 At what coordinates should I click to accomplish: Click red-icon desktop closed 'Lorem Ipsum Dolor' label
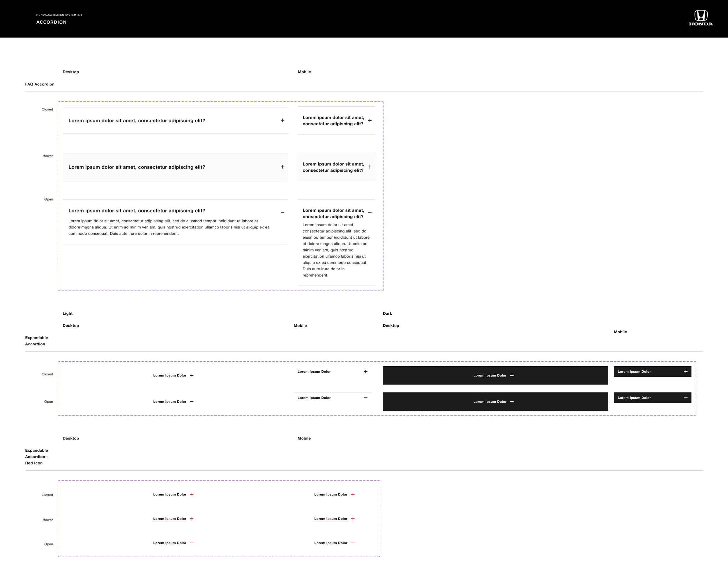(170, 494)
